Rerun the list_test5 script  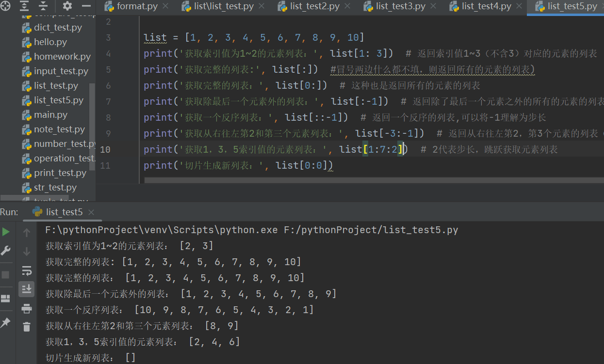pyautogui.click(x=6, y=232)
